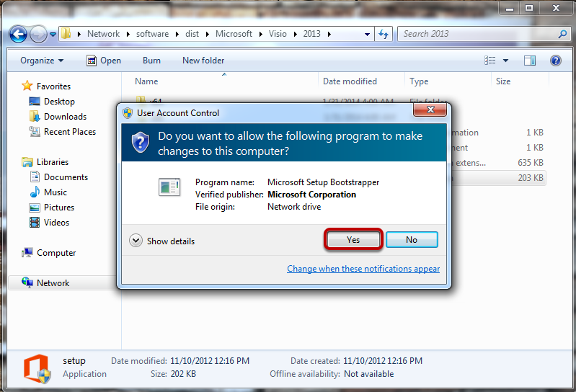Click New folder in the toolbar
The image size is (576, 392).
coord(203,61)
